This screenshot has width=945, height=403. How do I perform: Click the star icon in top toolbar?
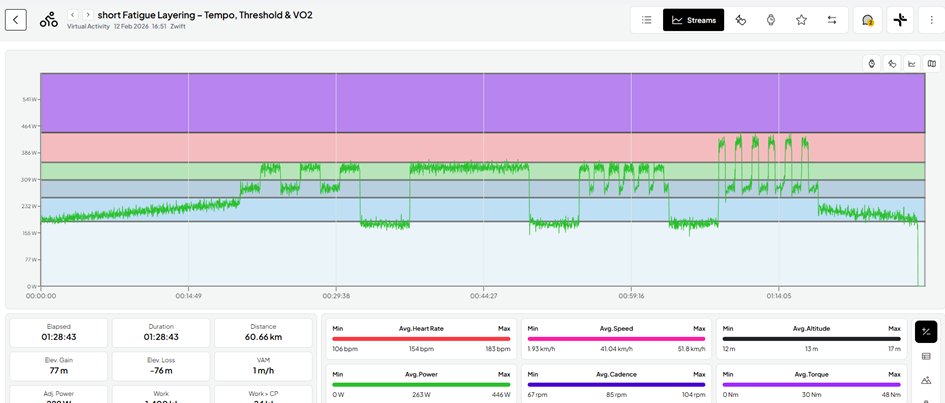pyautogui.click(x=801, y=19)
